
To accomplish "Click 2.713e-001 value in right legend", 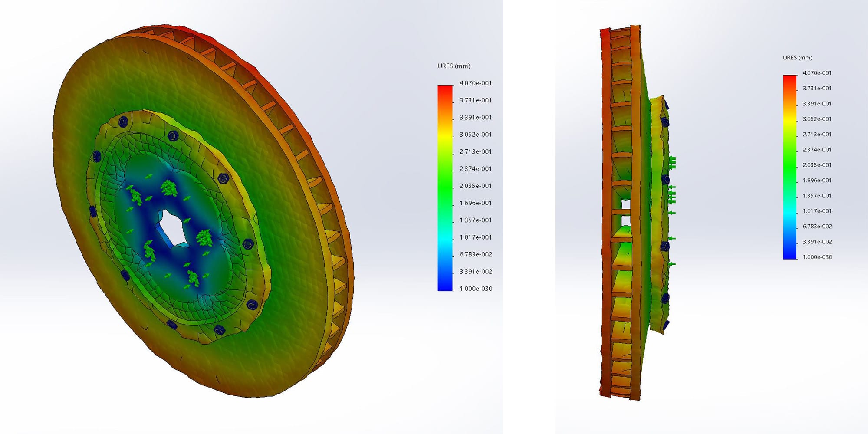I will pos(817,135).
